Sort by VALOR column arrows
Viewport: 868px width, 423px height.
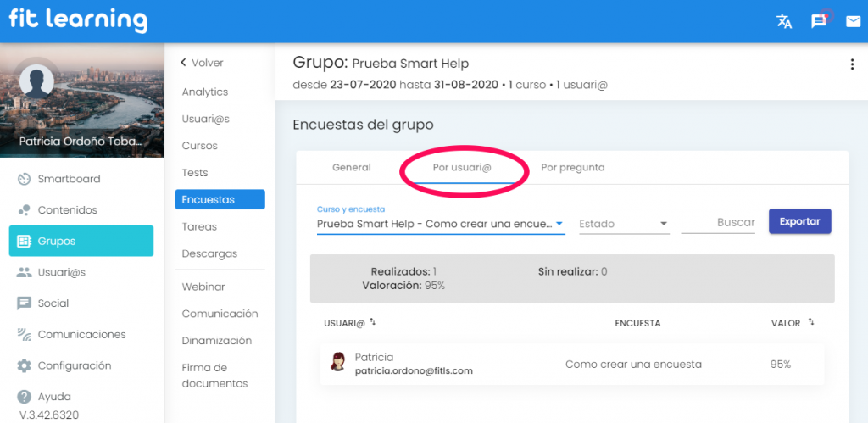point(811,322)
